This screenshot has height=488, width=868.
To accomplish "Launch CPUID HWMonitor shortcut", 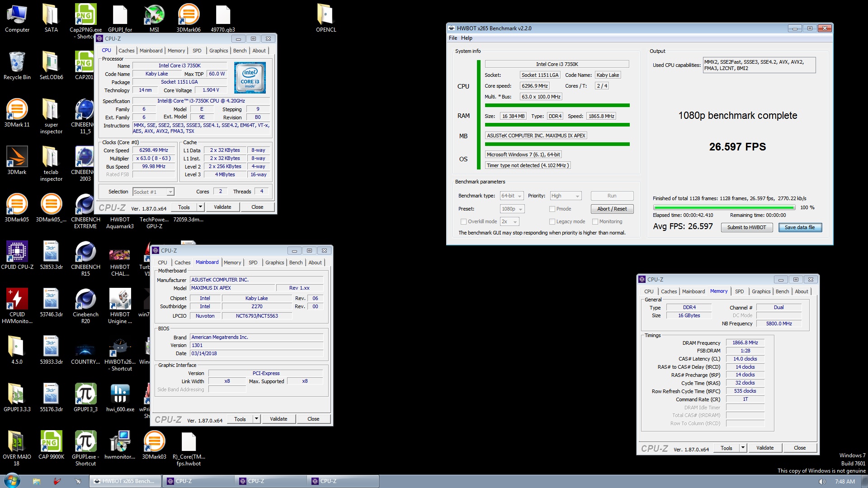I will pos(17,306).
